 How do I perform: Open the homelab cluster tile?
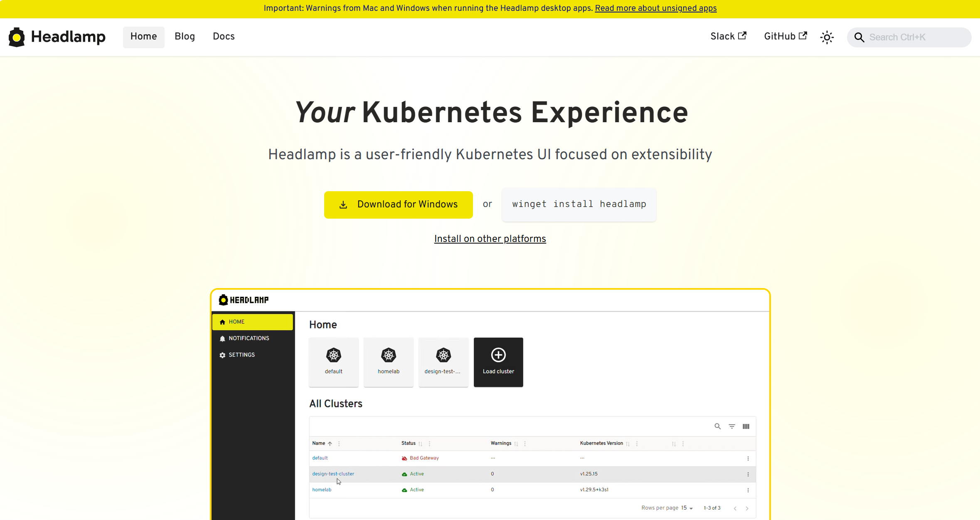(x=389, y=362)
